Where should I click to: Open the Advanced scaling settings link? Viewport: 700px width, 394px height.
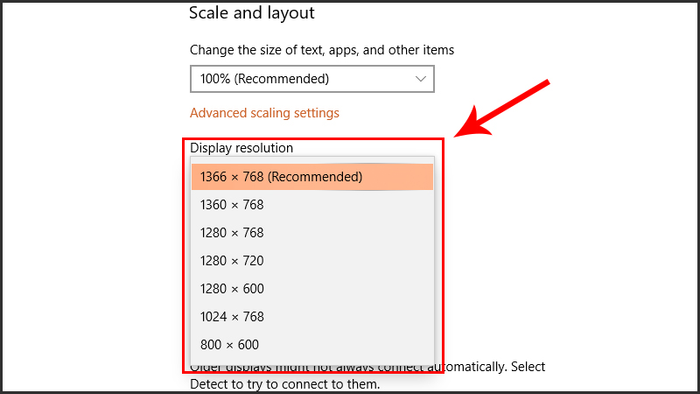click(264, 113)
